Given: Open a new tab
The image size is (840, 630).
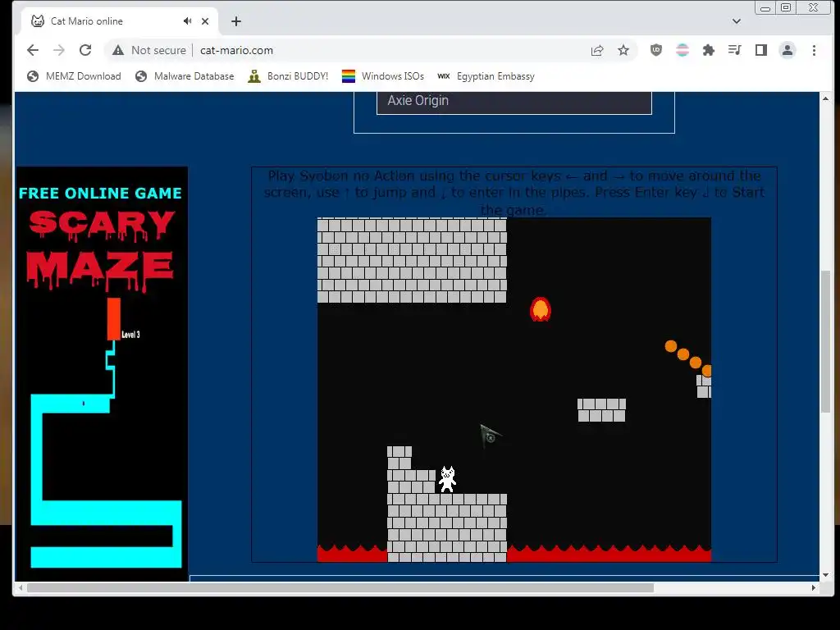Looking at the screenshot, I should coord(236,21).
